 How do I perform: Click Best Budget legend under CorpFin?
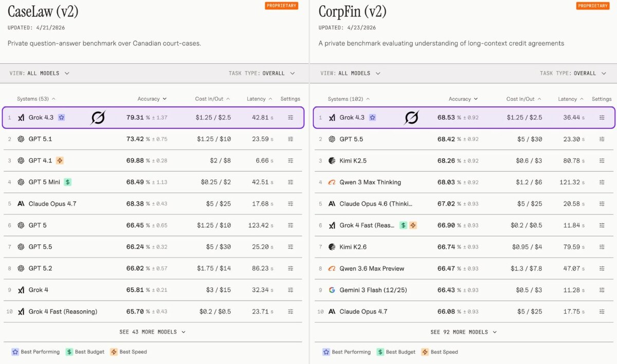point(396,352)
